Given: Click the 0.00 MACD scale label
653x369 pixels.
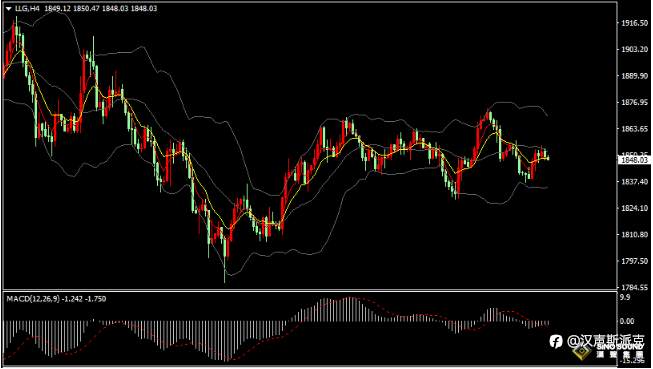Looking at the screenshot, I should [627, 322].
